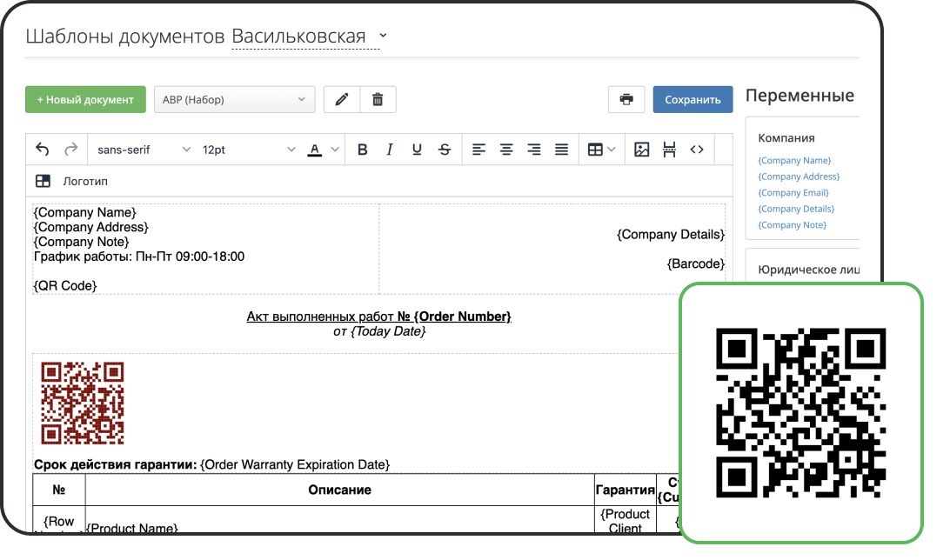Click the Новый документ button
The width and height of the screenshot is (950, 560).
[85, 99]
